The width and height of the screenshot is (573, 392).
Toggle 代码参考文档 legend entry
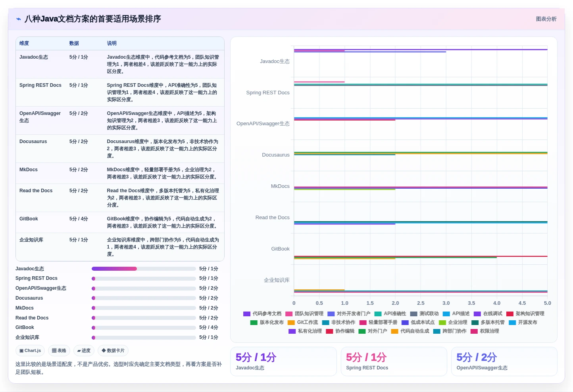(x=262, y=314)
